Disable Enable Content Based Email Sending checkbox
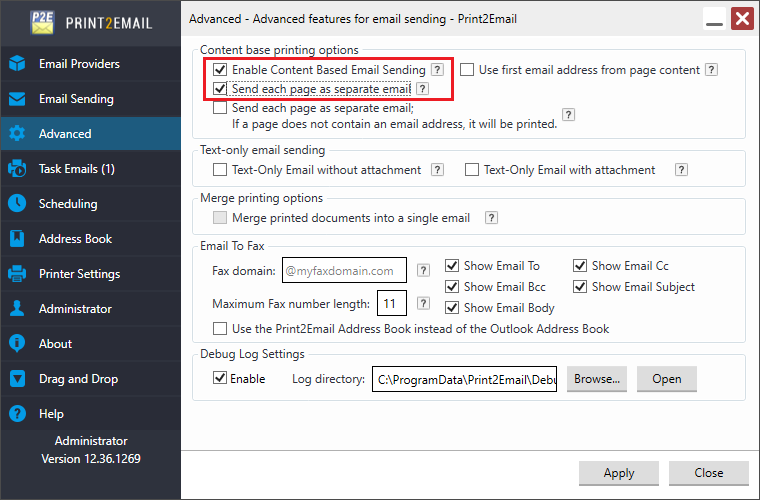 (x=220, y=70)
